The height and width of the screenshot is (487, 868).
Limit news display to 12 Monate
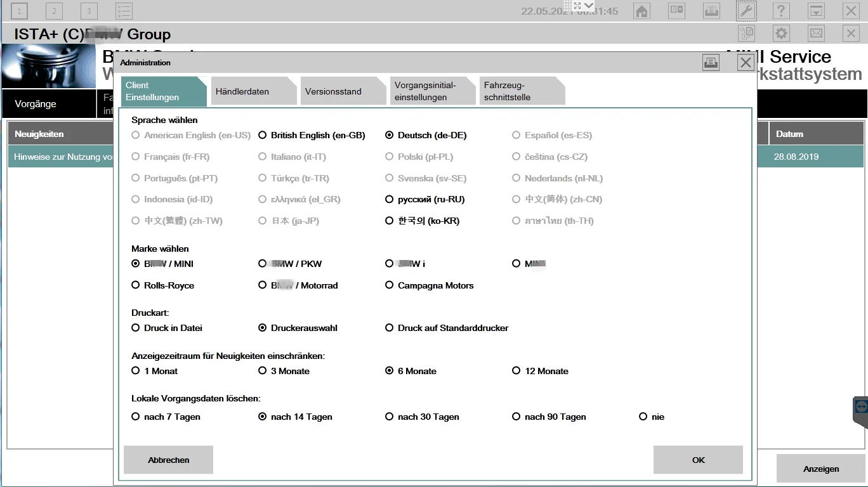pyautogui.click(x=540, y=371)
